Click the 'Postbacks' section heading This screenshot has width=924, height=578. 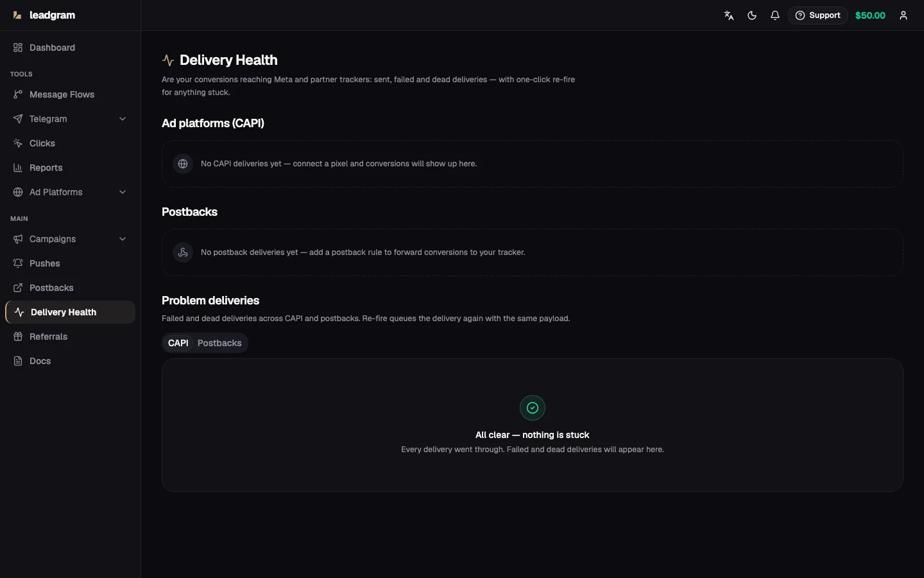[189, 212]
